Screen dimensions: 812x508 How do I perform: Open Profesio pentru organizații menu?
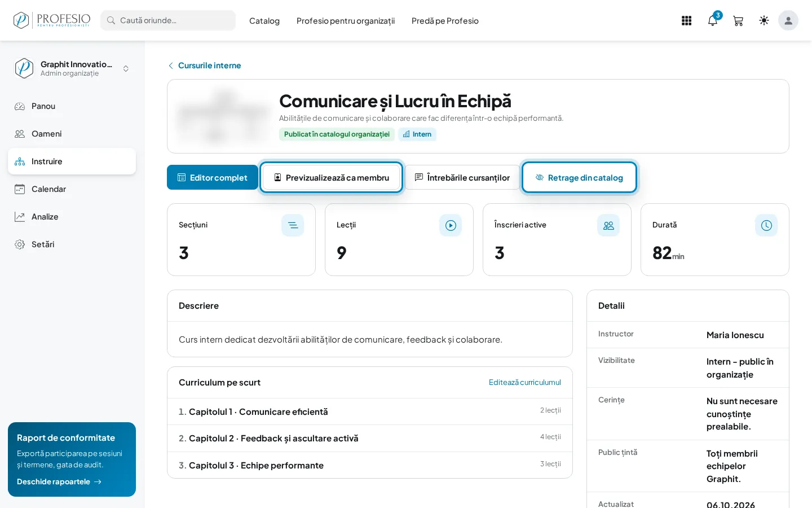click(346, 21)
